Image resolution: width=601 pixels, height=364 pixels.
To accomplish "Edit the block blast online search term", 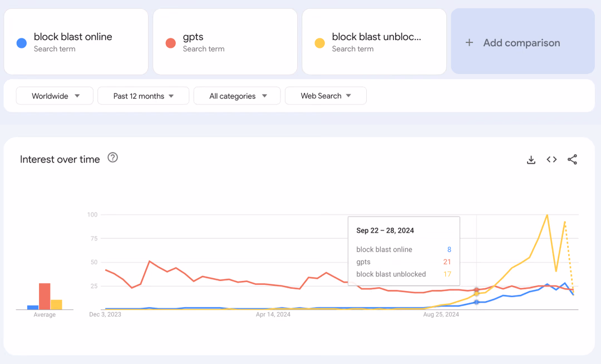I will (x=76, y=41).
